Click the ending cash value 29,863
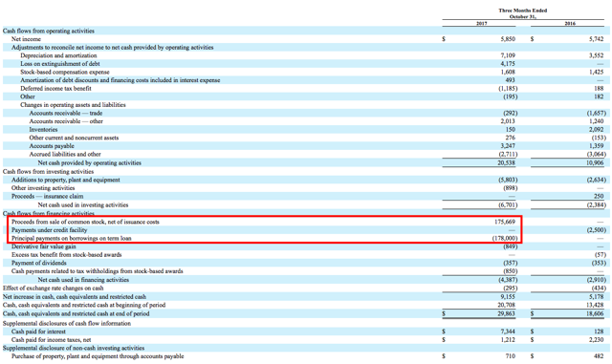This screenshot has width=612, height=364. click(506, 313)
